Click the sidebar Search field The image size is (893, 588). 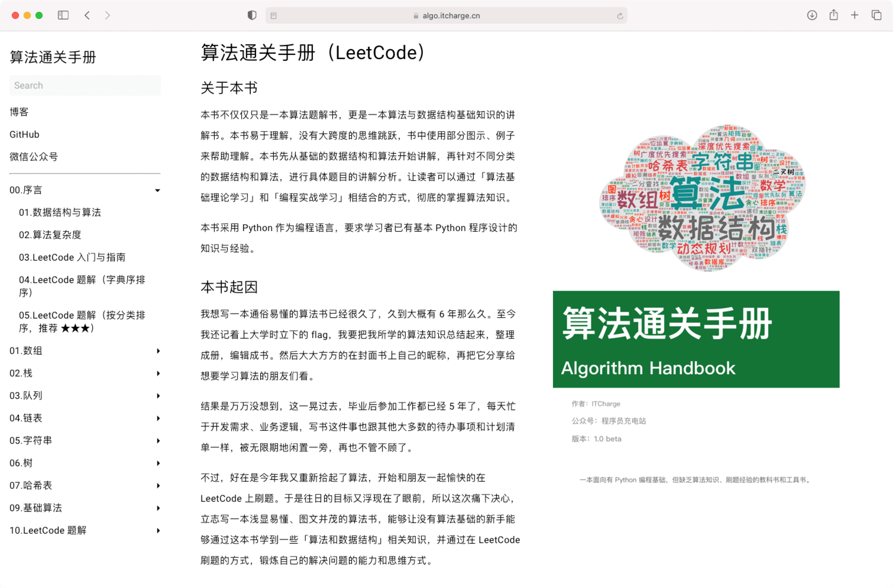point(85,85)
